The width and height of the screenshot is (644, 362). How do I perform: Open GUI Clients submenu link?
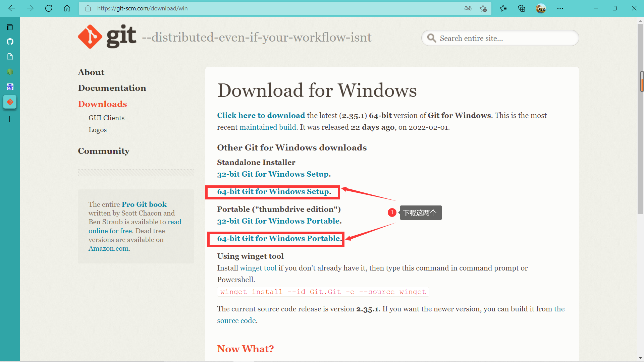[x=106, y=118]
